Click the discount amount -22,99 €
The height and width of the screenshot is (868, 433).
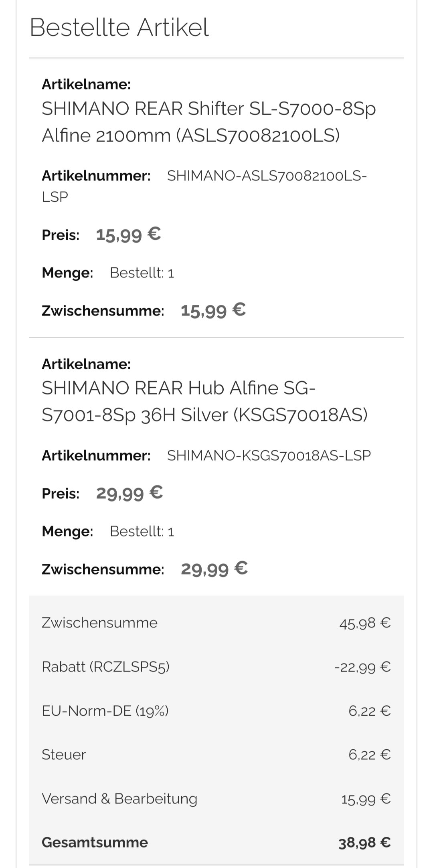pos(362,667)
